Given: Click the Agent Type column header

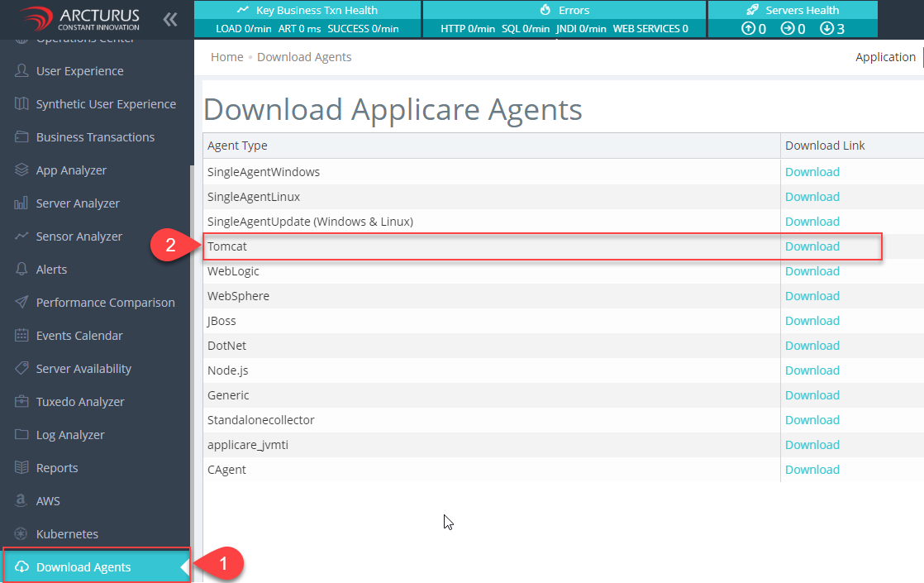Looking at the screenshot, I should point(492,146).
